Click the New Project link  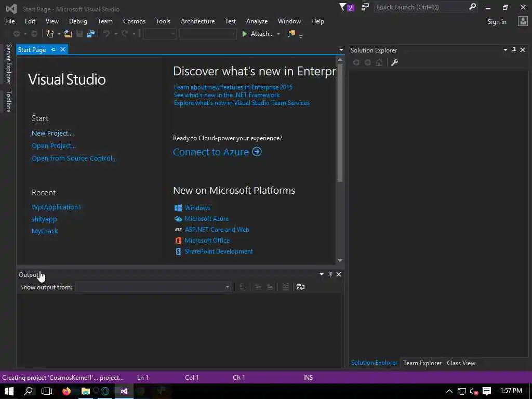52,133
